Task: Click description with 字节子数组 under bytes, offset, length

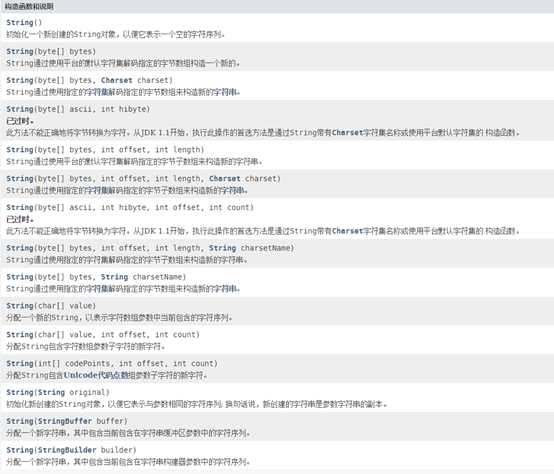Action: pos(134,162)
